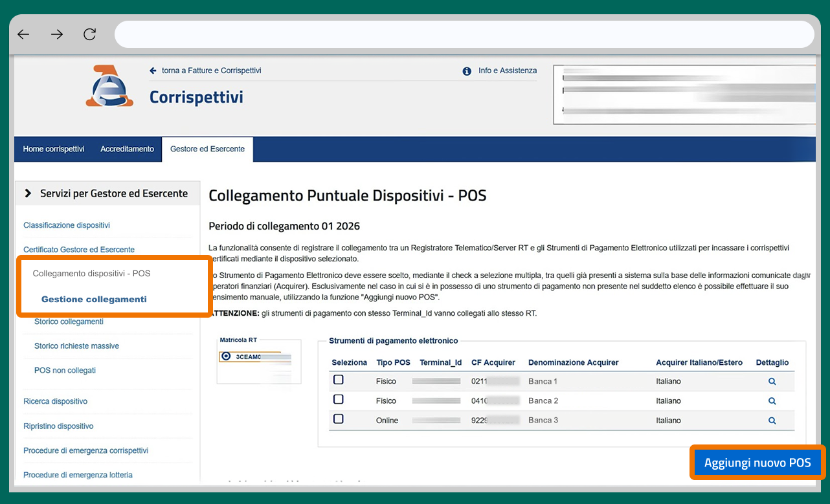Open Collegamento dispositivi - POS submenu

91,274
